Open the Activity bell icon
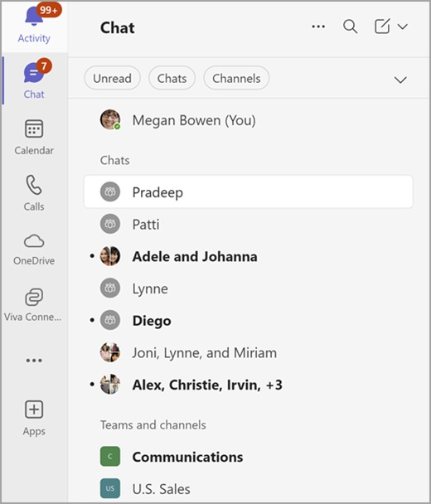This screenshot has width=431, height=504. [x=34, y=16]
